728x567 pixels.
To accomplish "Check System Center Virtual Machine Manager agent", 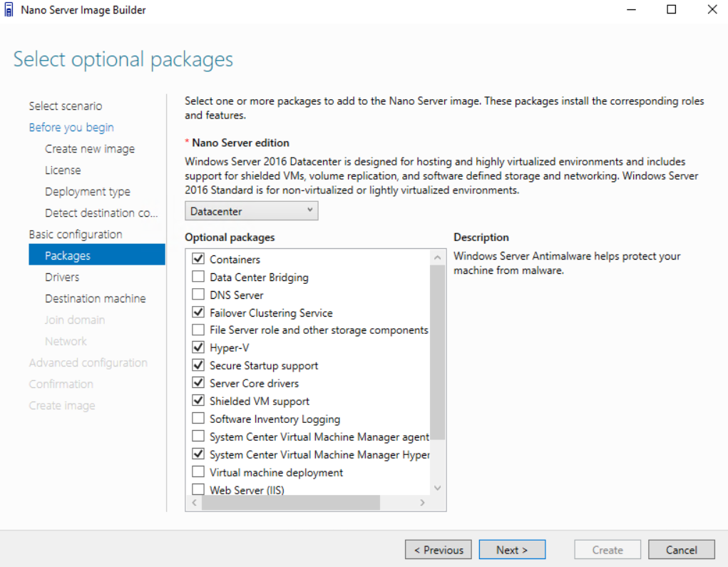I will pyautogui.click(x=198, y=436).
